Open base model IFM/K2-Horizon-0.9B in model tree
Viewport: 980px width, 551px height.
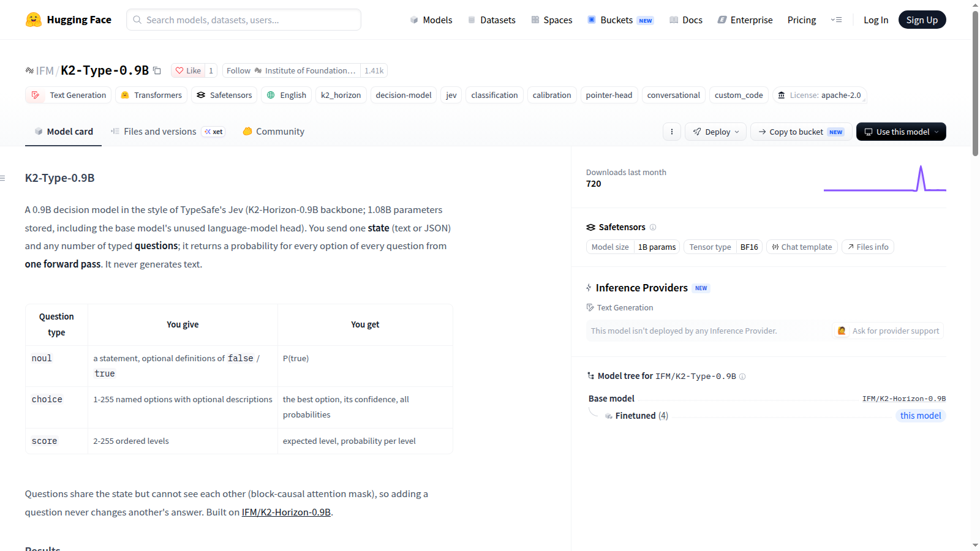click(904, 399)
